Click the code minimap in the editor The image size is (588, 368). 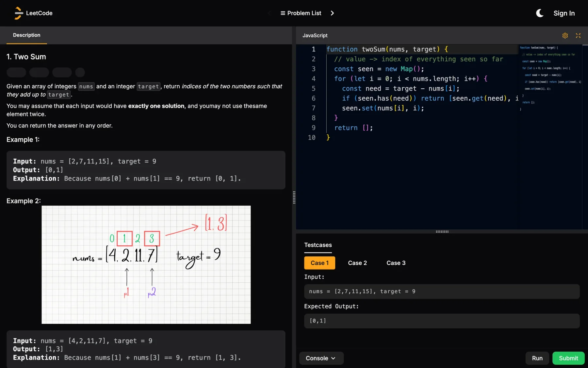(x=550, y=79)
